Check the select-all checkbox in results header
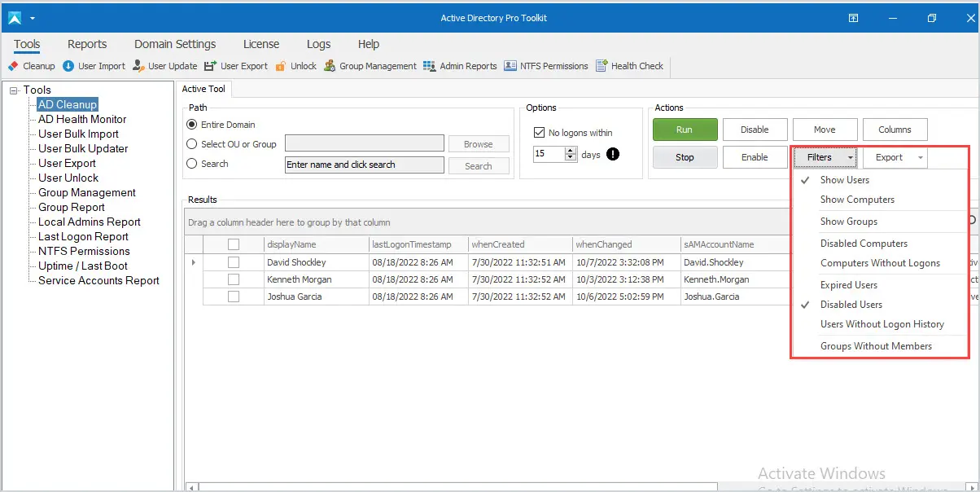The height and width of the screenshot is (492, 980). [x=234, y=244]
